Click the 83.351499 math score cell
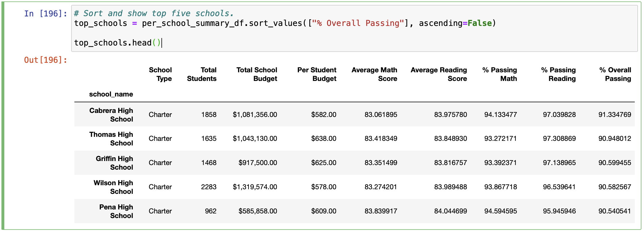 coord(381,163)
